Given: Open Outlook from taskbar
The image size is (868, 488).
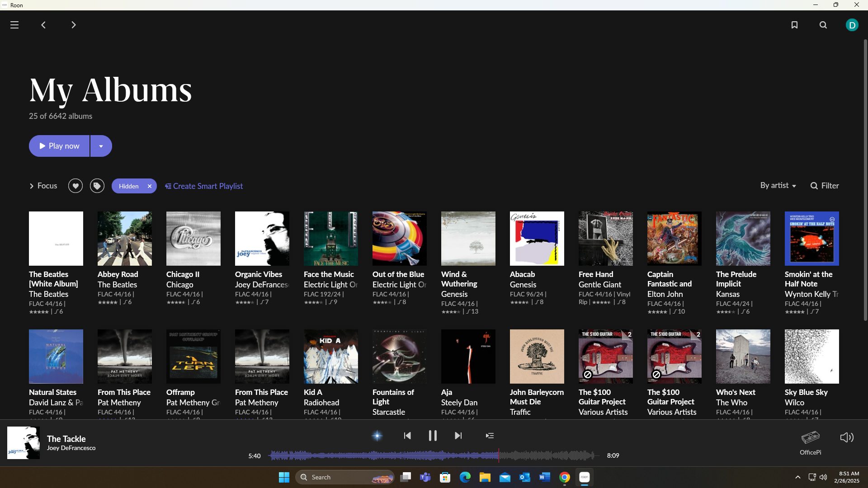Looking at the screenshot, I should pyautogui.click(x=525, y=477).
